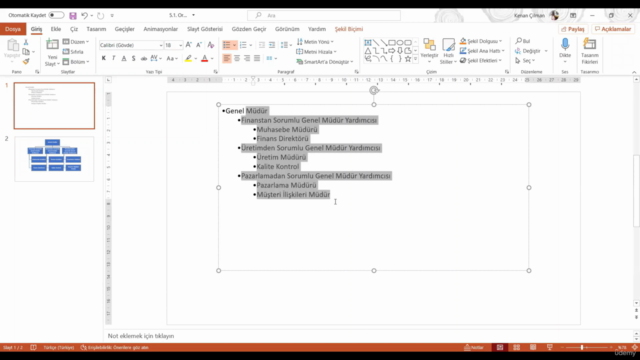This screenshot has height=360, width=640.
Task: Select the triangle shape in gallery
Action: pyautogui.click(x=368, y=51)
